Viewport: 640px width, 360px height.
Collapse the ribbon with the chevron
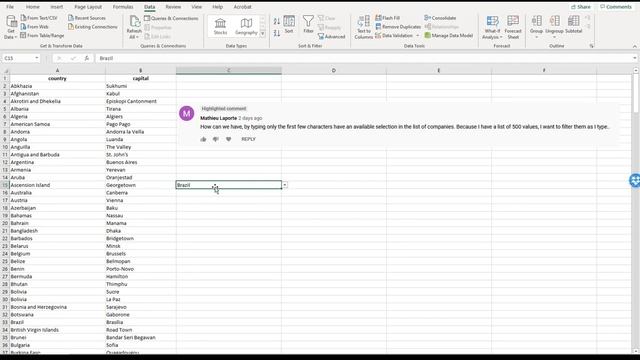(x=635, y=46)
